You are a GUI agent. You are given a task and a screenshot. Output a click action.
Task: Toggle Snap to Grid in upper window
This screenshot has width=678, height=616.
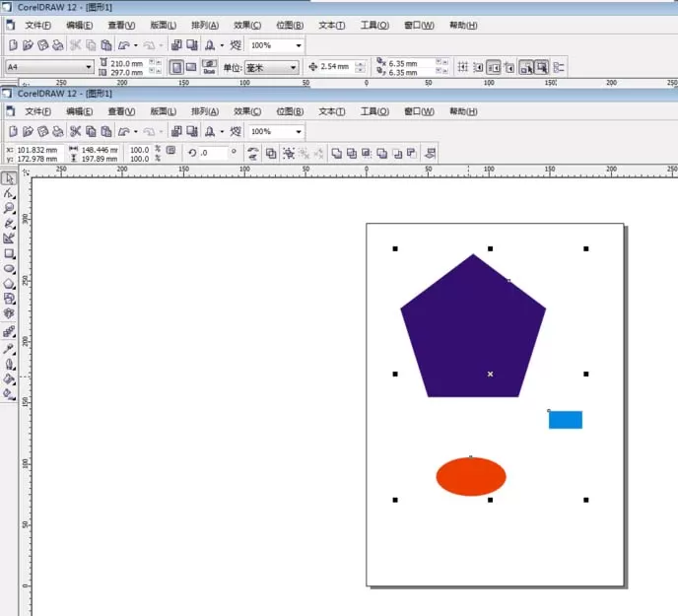tap(462, 67)
